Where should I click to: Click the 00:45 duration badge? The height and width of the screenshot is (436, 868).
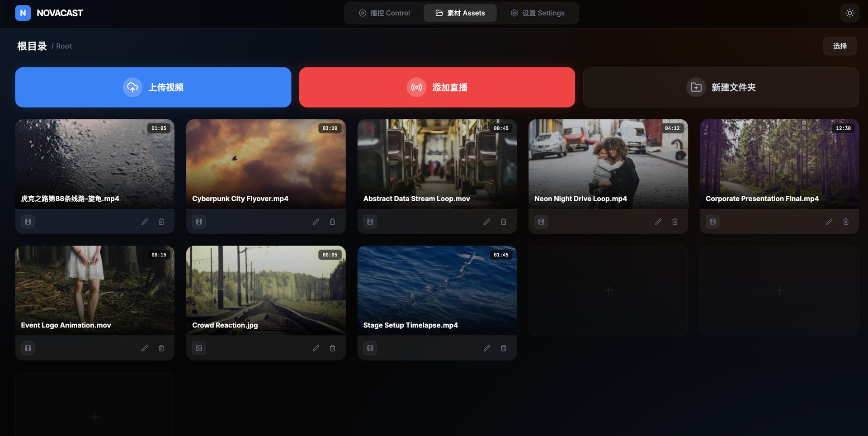pos(501,128)
